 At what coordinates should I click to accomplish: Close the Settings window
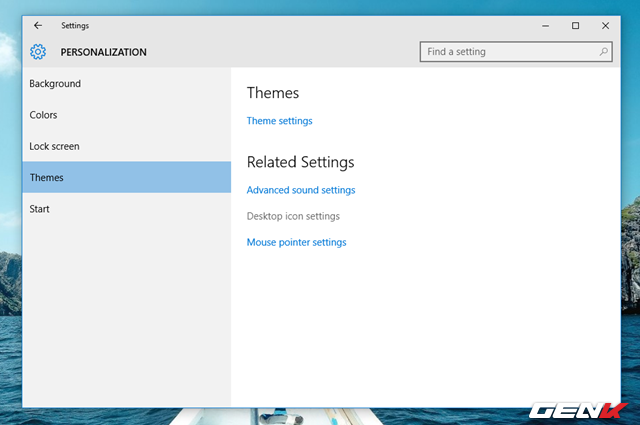(605, 26)
